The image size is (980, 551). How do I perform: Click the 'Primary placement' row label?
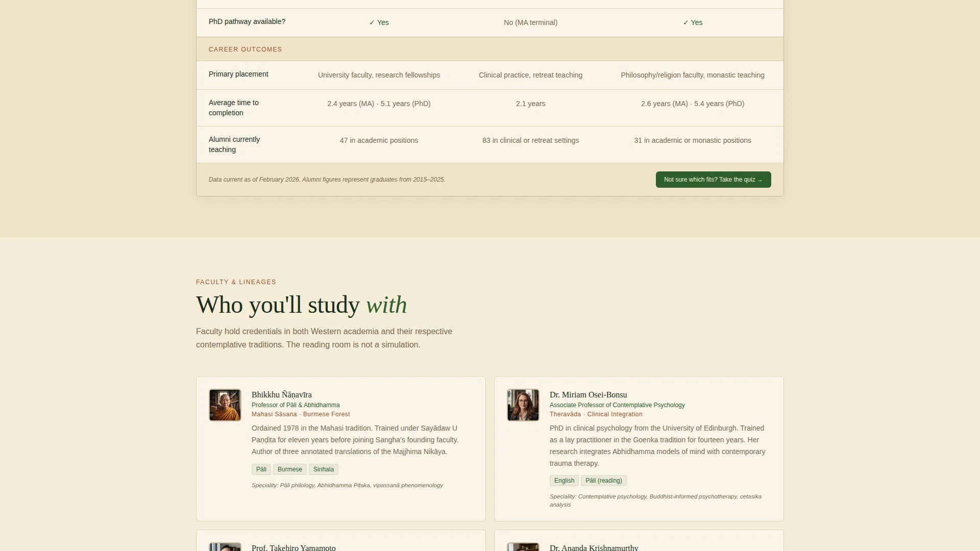coord(238,74)
